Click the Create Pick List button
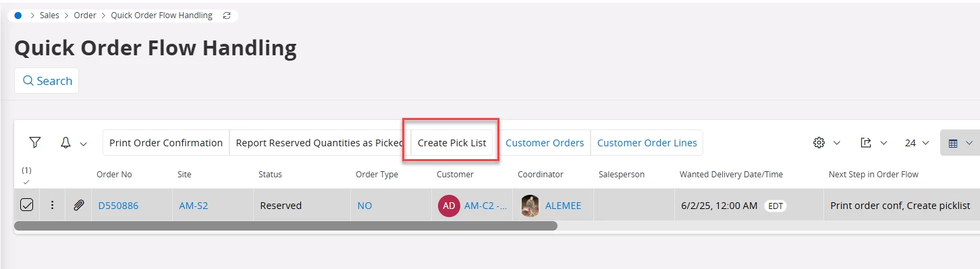Viewport: 980px width, 269px height. pos(452,143)
